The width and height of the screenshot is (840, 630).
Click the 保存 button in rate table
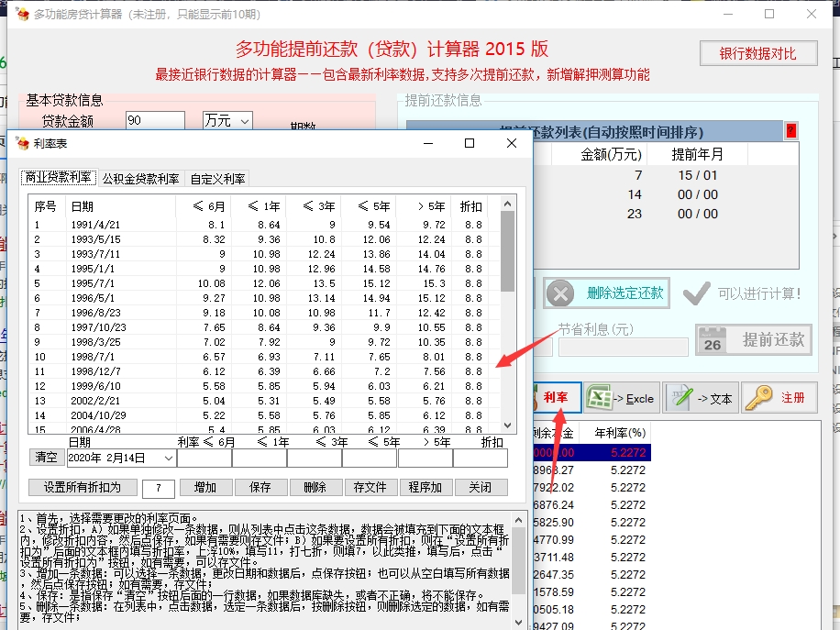click(x=260, y=488)
